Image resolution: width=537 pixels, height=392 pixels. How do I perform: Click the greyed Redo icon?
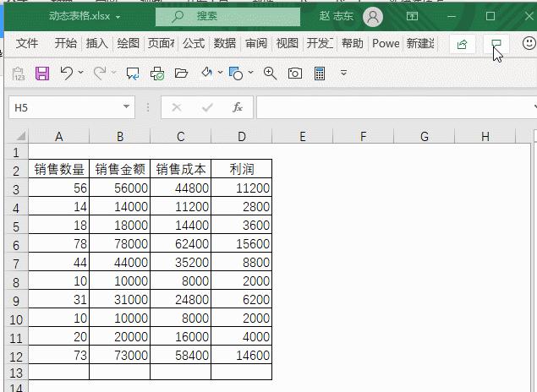point(100,73)
